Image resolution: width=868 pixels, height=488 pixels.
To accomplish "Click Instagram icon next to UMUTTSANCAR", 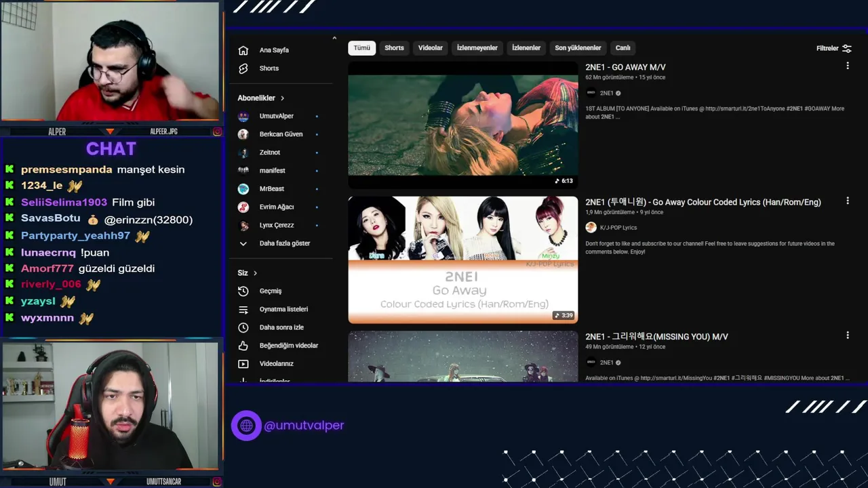I will (217, 482).
